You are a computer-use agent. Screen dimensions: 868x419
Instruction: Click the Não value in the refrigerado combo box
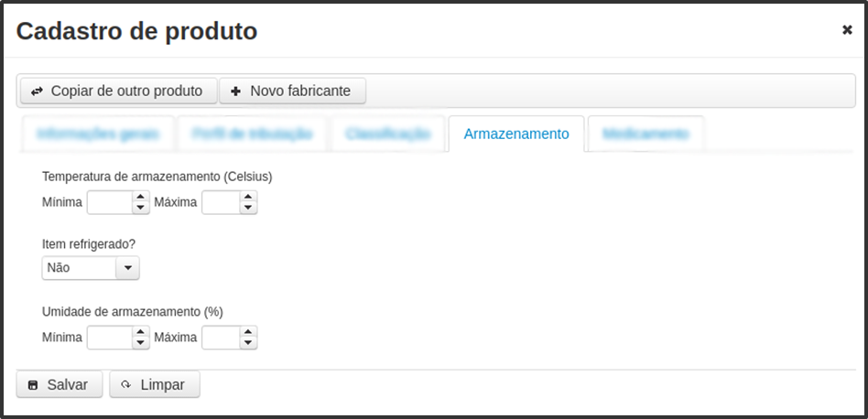pyautogui.click(x=79, y=267)
